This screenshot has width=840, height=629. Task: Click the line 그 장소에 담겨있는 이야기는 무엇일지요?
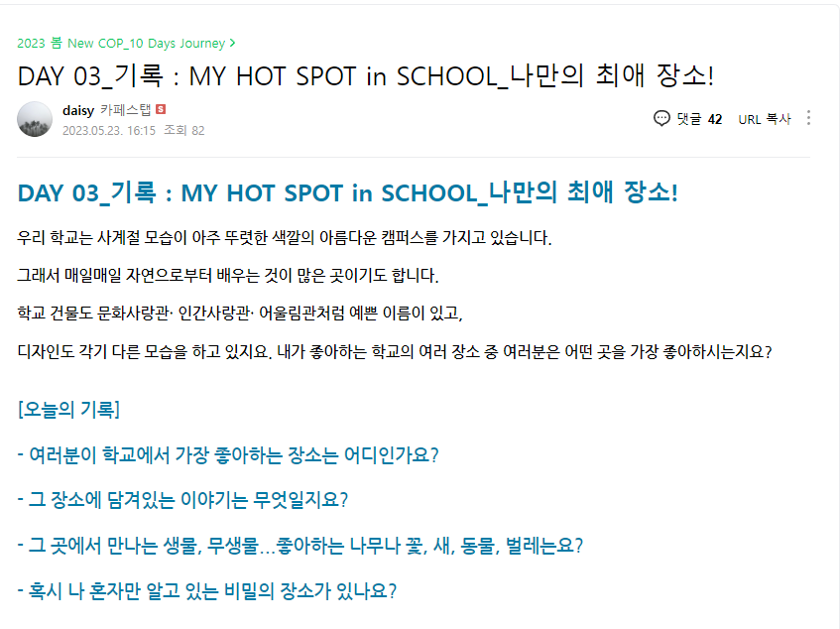pyautogui.click(x=182, y=500)
